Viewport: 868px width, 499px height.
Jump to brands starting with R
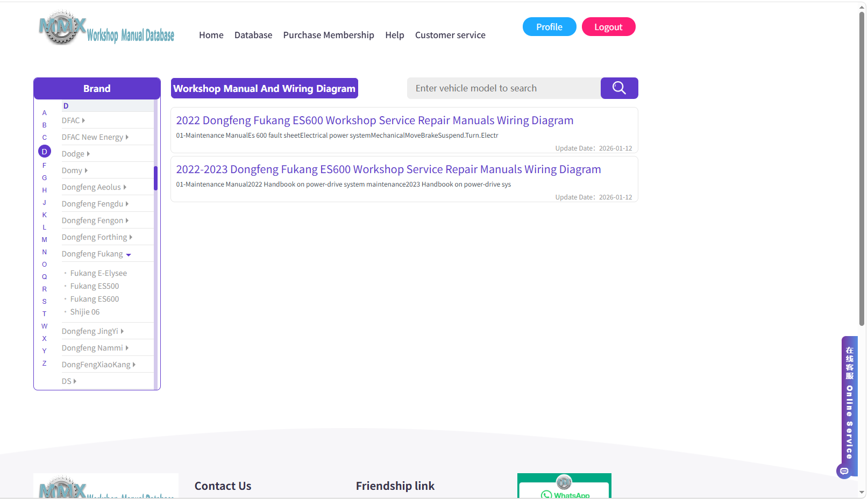click(45, 289)
